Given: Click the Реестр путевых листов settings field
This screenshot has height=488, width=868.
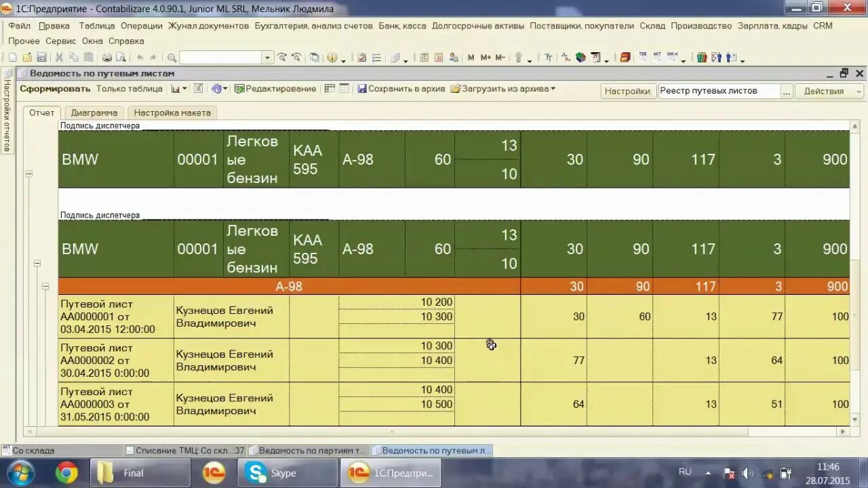Looking at the screenshot, I should (x=719, y=91).
